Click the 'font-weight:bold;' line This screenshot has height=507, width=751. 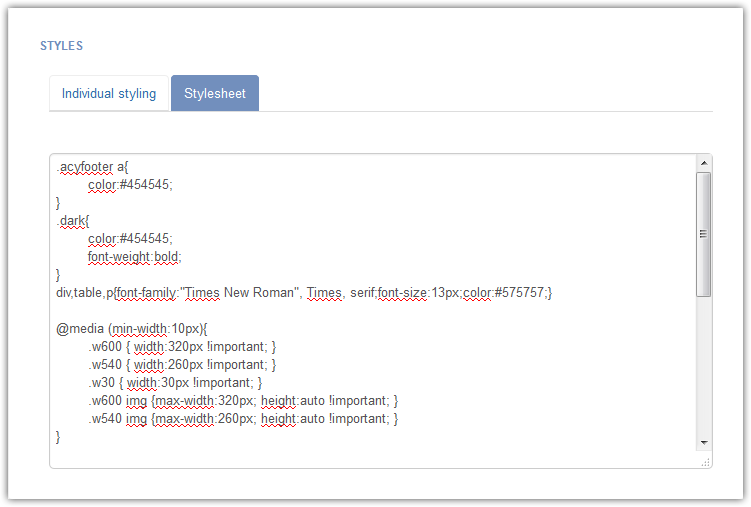135,257
